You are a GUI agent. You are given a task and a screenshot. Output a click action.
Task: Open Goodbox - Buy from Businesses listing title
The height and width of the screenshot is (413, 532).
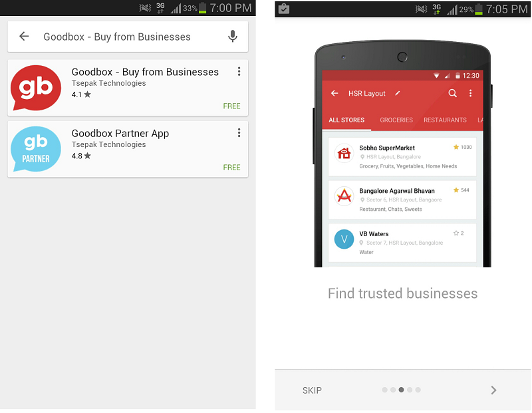[145, 72]
